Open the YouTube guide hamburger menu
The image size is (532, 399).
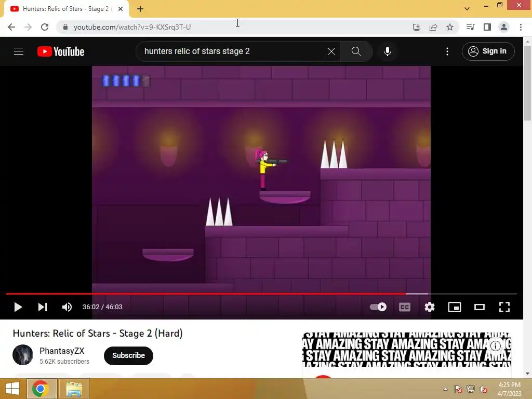pos(19,51)
